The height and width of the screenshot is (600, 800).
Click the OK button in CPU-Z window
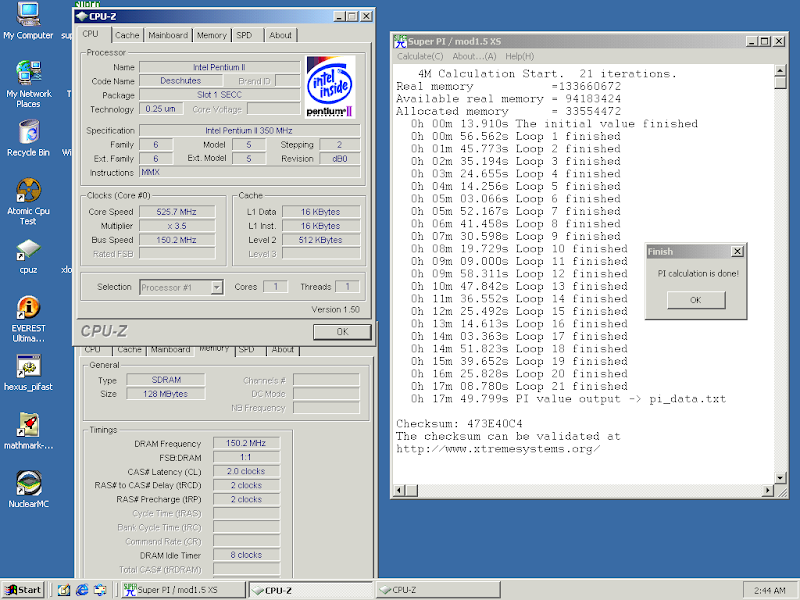click(342, 332)
